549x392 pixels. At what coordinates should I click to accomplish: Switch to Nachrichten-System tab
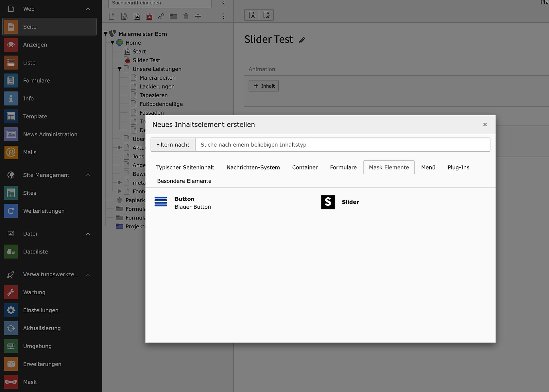point(253,167)
